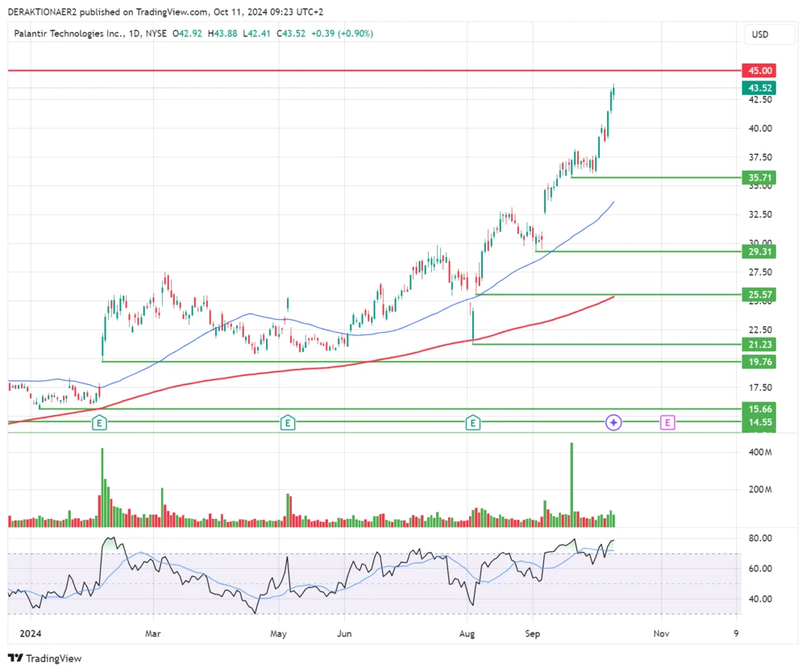The image size is (806, 672).
Task: Click the pink future earnings "E" marker
Action: click(x=667, y=421)
